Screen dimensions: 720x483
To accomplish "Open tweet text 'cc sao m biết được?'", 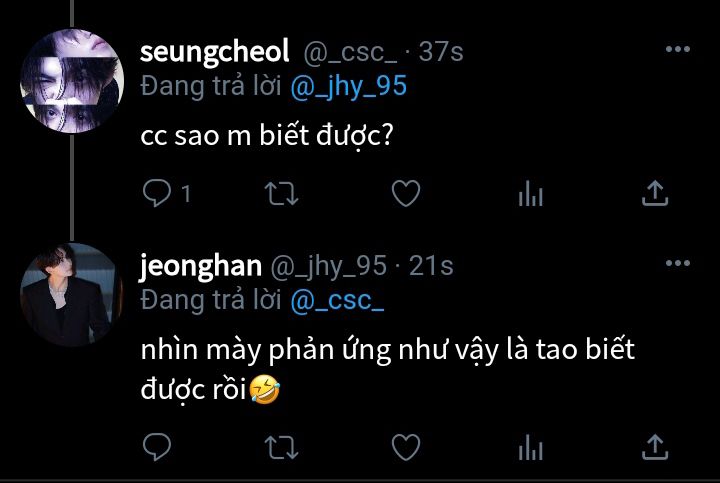I will coord(267,136).
